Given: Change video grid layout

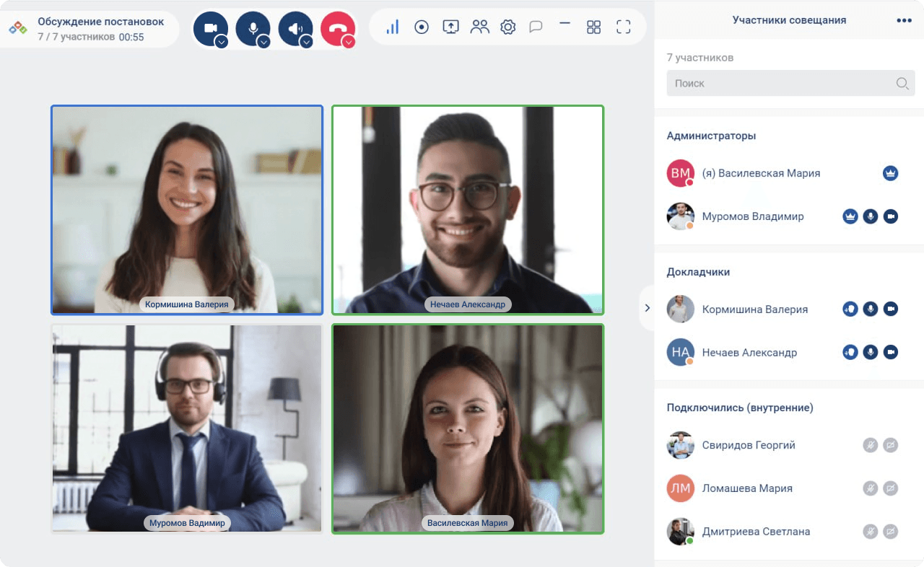Looking at the screenshot, I should click(593, 27).
